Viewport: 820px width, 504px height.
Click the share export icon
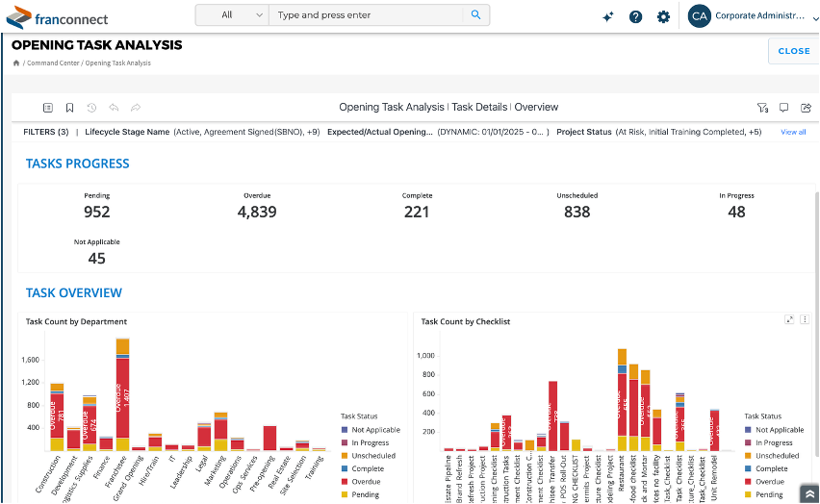click(805, 108)
